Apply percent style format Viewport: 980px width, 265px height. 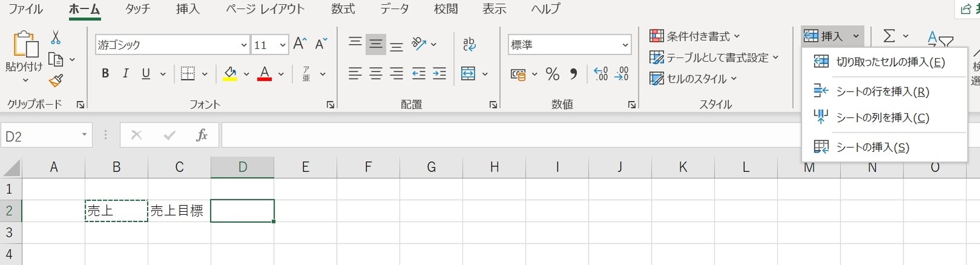(x=552, y=75)
